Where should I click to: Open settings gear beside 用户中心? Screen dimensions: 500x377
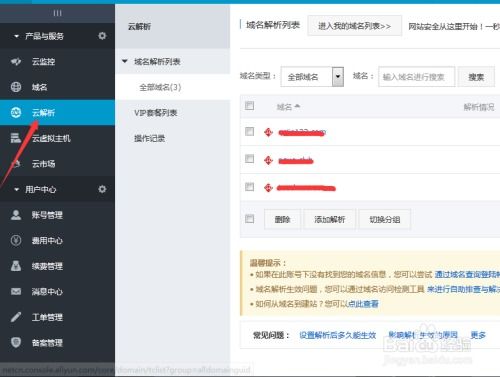(102, 189)
